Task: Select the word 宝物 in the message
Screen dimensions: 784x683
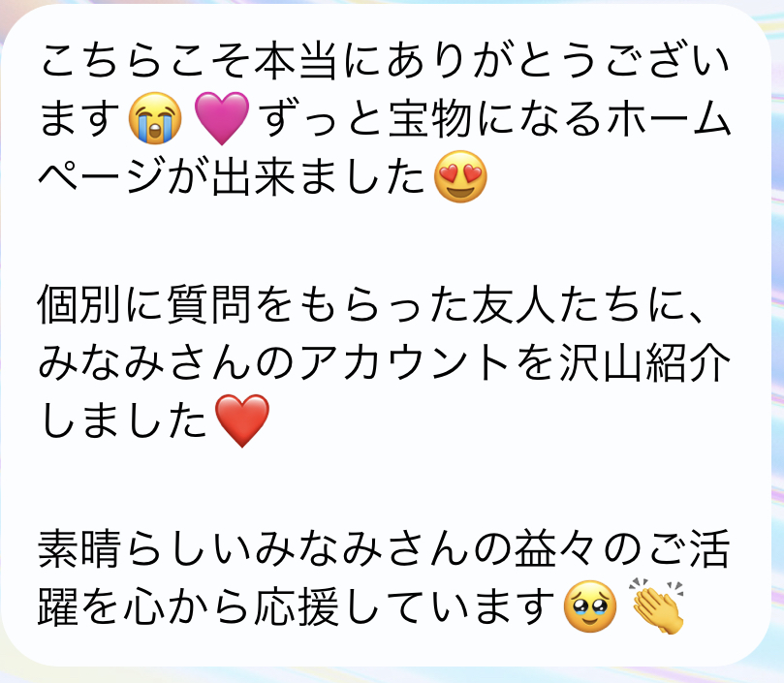Action: pyautogui.click(x=430, y=118)
